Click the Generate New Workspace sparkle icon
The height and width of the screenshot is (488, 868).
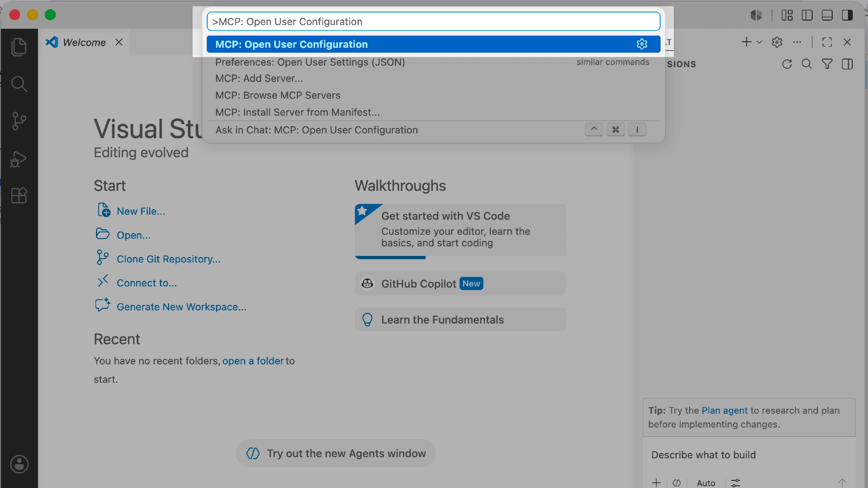(103, 305)
